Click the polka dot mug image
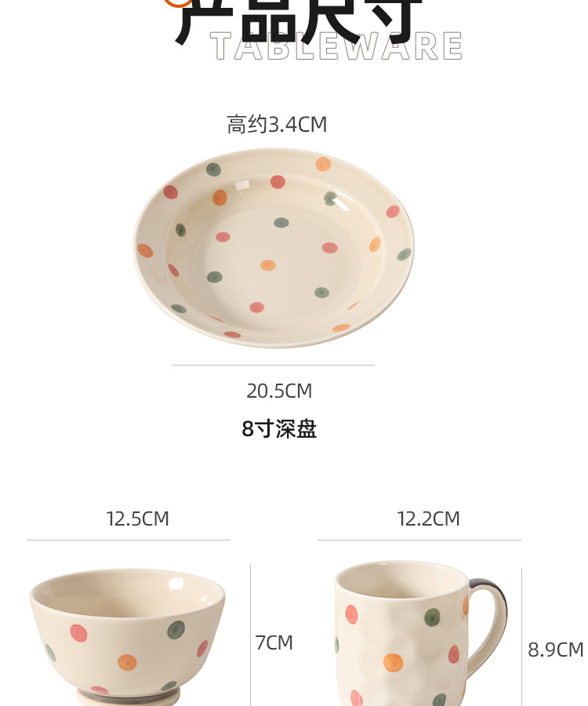588x706 pixels. coord(421,633)
